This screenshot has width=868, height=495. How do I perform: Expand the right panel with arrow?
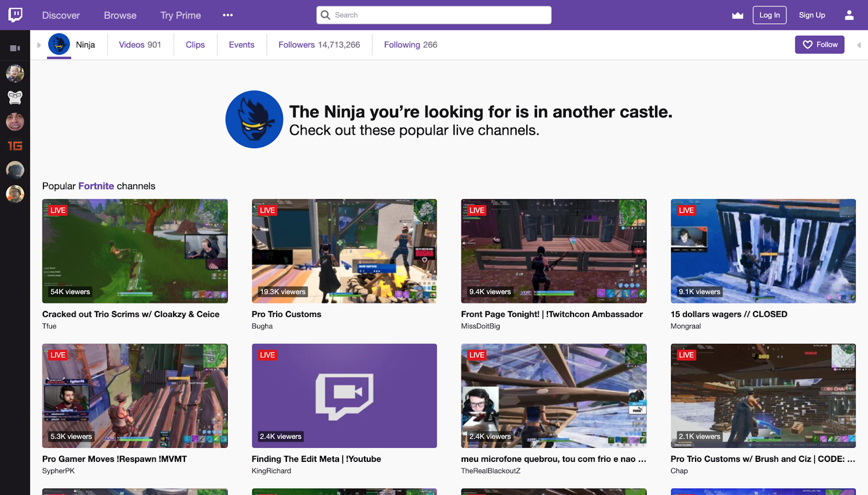pos(859,45)
